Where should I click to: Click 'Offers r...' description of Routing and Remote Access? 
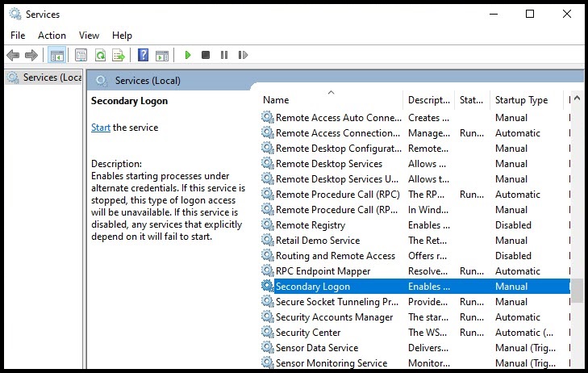coord(427,256)
